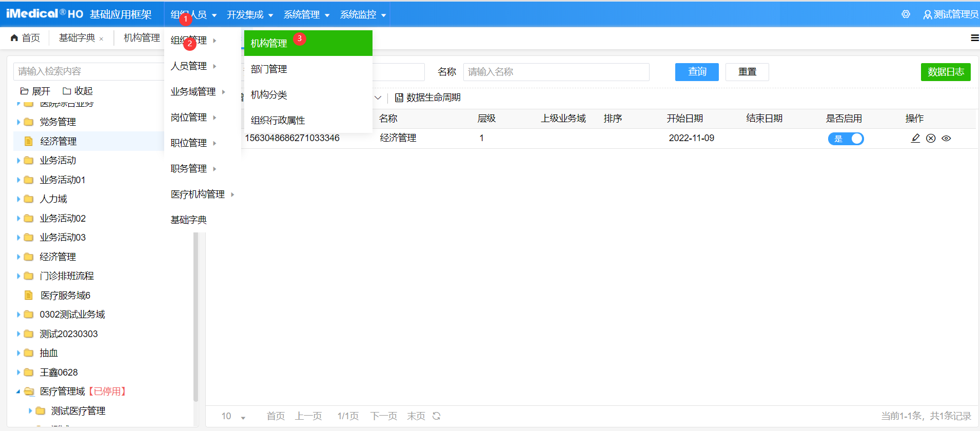Expand all tree nodes with 展开
This screenshot has width=980, height=431.
pos(35,91)
